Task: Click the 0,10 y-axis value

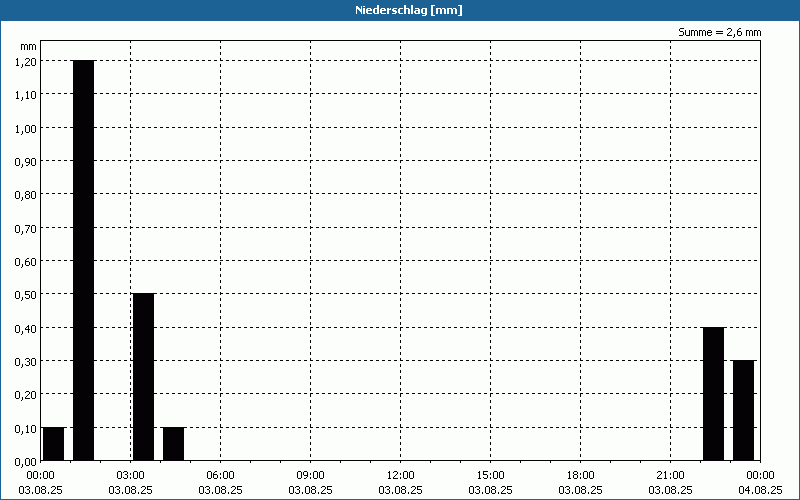Action: tap(26, 428)
